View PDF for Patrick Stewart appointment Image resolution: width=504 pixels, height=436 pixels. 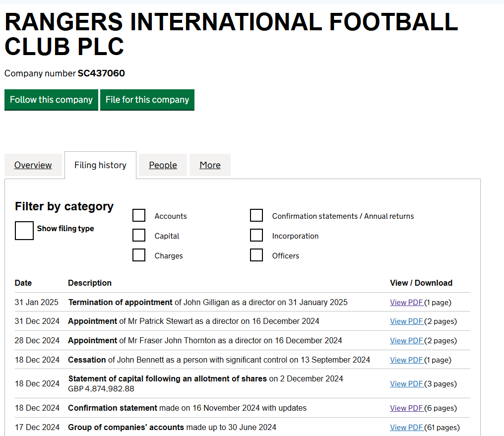tap(407, 321)
